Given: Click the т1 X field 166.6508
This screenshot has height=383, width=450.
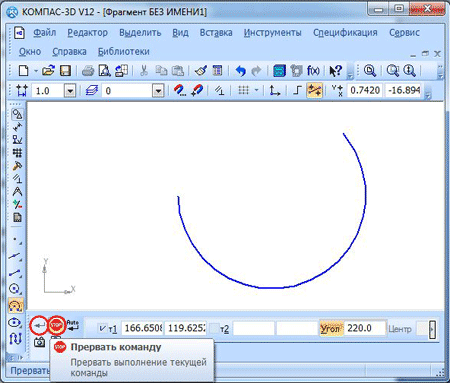Looking at the screenshot, I should (143, 328).
